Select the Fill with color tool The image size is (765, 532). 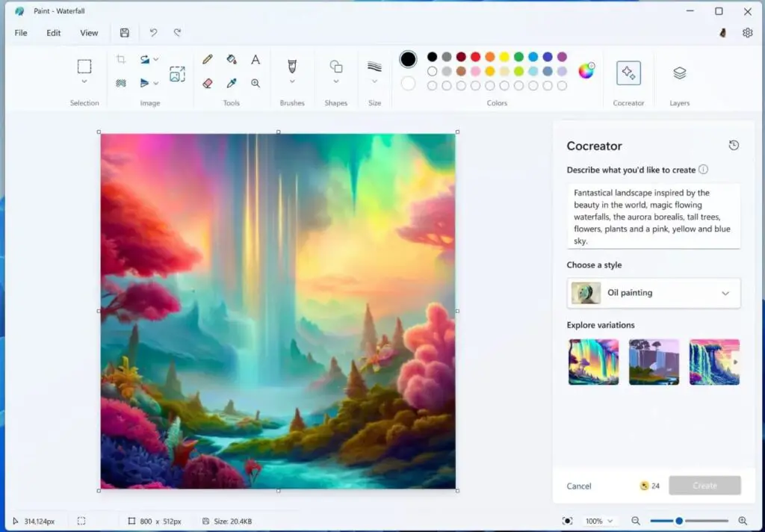coord(232,60)
